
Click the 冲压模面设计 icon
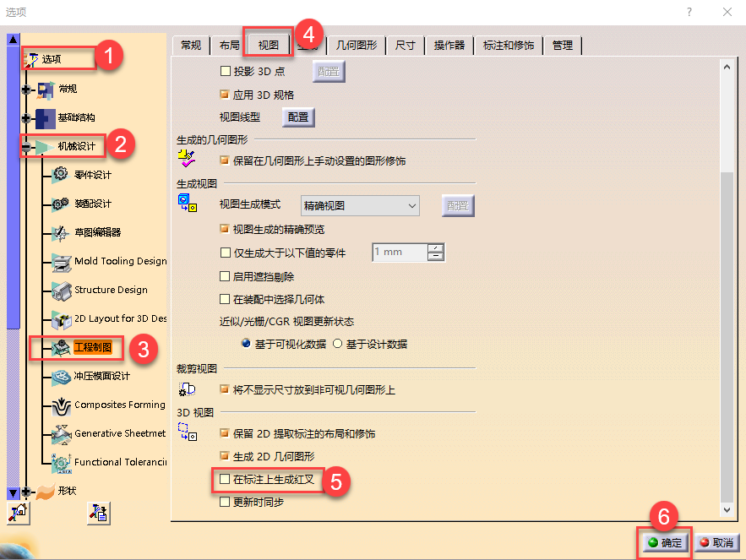[61, 376]
